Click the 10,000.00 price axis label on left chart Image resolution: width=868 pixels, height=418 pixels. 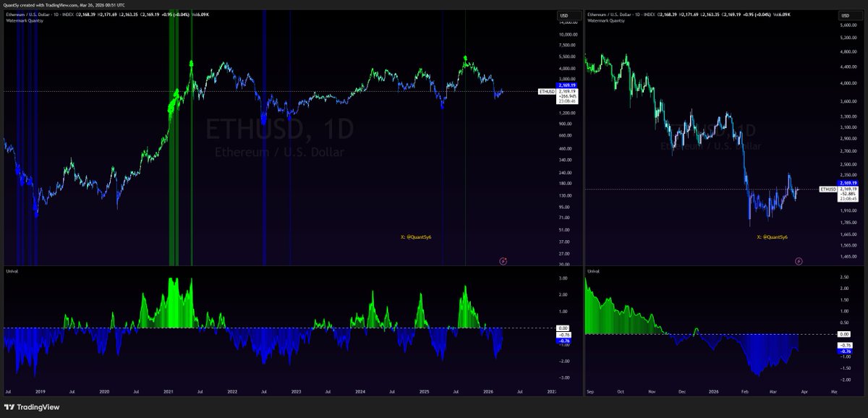click(569, 34)
